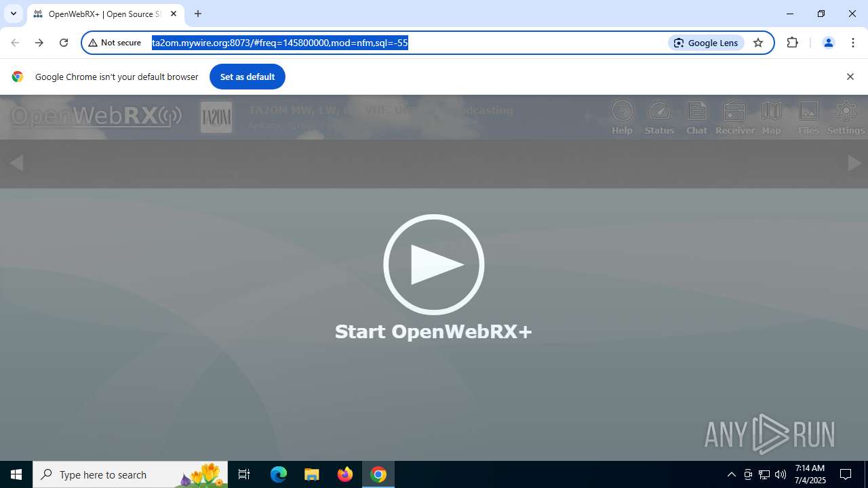Image resolution: width=868 pixels, height=488 pixels.
Task: Reload the page
Action: (64, 43)
